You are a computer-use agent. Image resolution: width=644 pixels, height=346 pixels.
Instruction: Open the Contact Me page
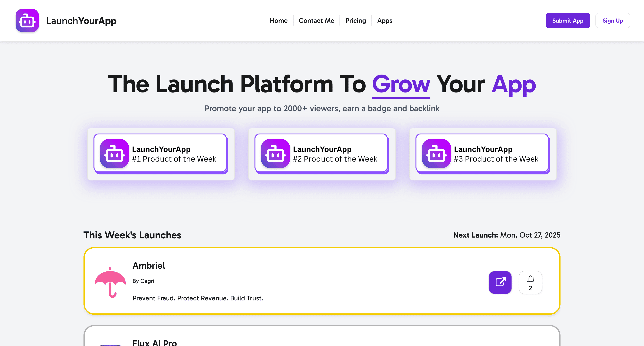coord(316,20)
